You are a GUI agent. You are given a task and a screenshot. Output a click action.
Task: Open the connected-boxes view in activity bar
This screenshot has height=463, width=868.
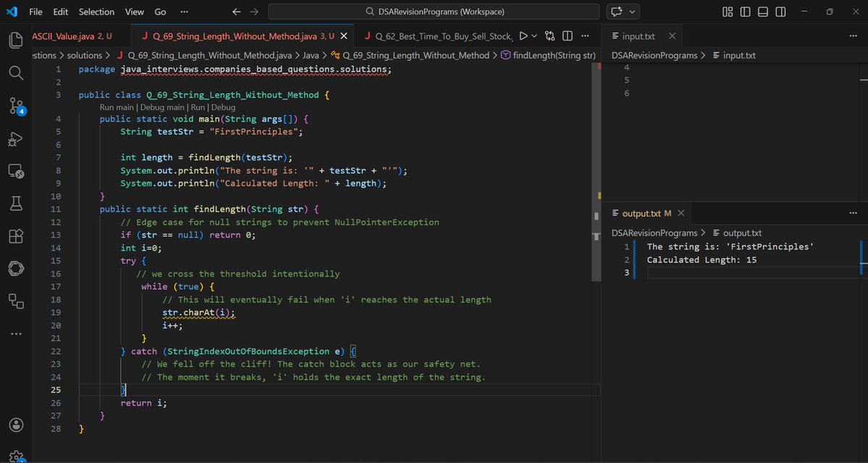[16, 301]
